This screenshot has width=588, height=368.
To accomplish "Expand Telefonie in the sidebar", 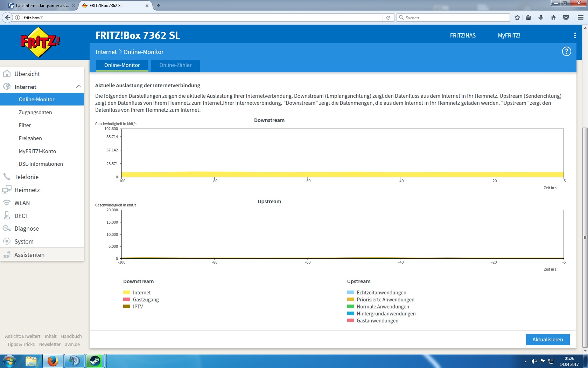I will 42,177.
